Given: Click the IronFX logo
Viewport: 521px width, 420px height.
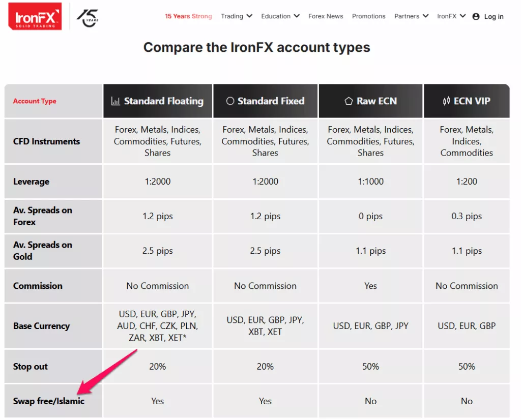Looking at the screenshot, I should click(x=35, y=16).
